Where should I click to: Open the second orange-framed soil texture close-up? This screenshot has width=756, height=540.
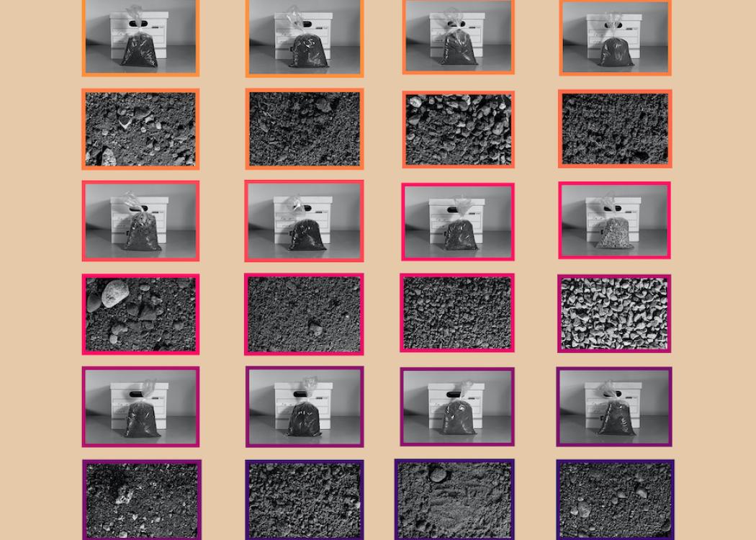pos(305,129)
